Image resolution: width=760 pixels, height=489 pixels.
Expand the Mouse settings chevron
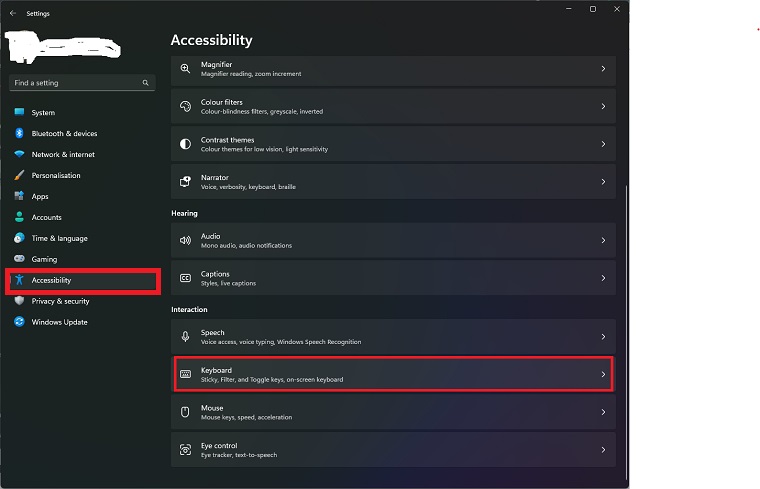tap(603, 412)
